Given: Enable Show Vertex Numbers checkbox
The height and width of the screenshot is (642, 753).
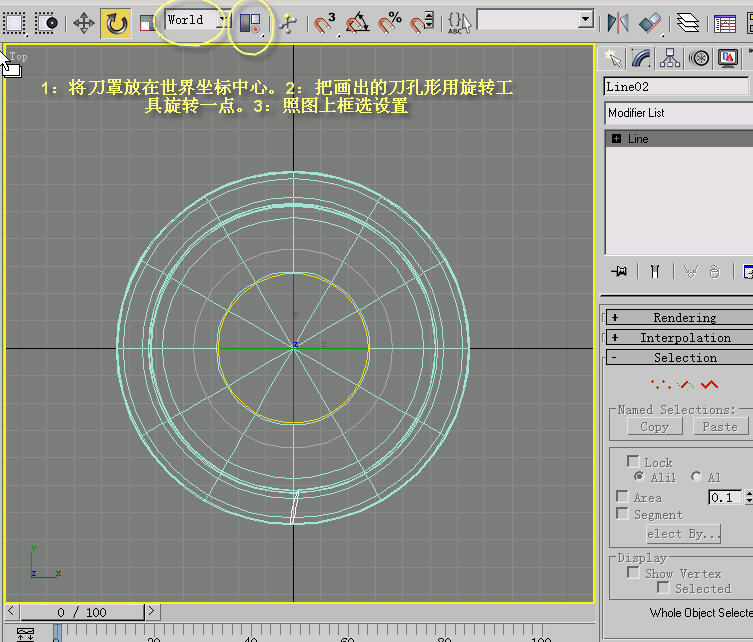Looking at the screenshot, I should click(633, 573).
